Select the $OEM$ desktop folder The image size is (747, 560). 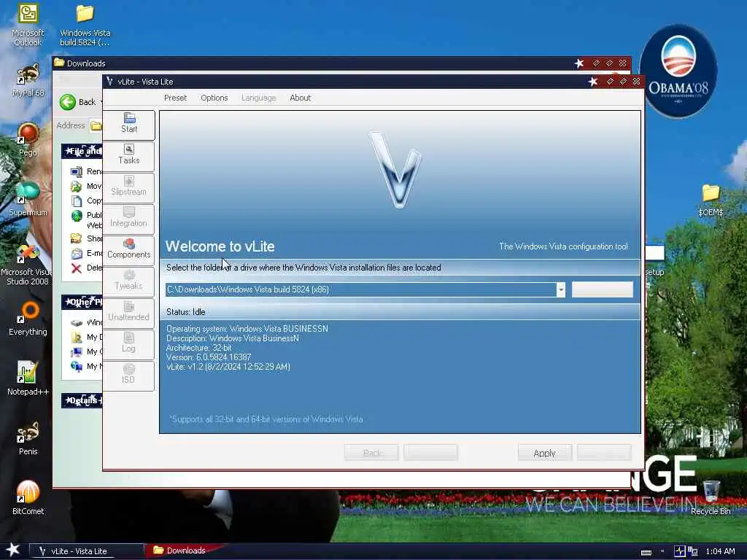pyautogui.click(x=711, y=200)
